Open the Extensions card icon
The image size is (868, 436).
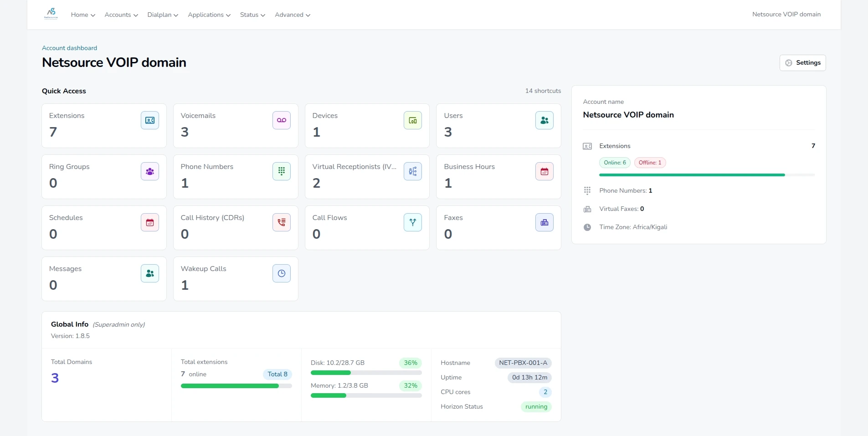[x=149, y=120]
